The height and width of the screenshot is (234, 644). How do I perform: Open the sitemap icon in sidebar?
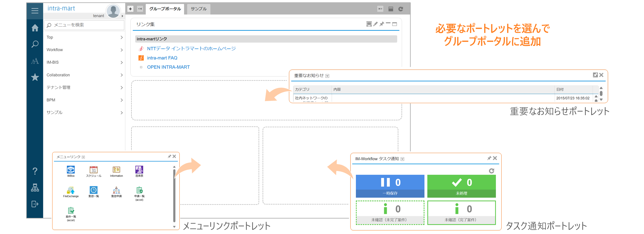point(35,188)
